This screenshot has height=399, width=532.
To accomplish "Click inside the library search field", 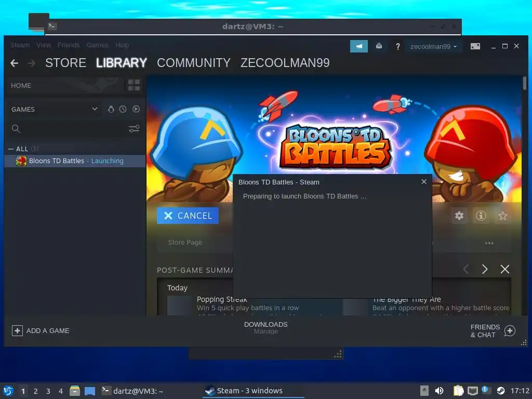I will [x=73, y=129].
